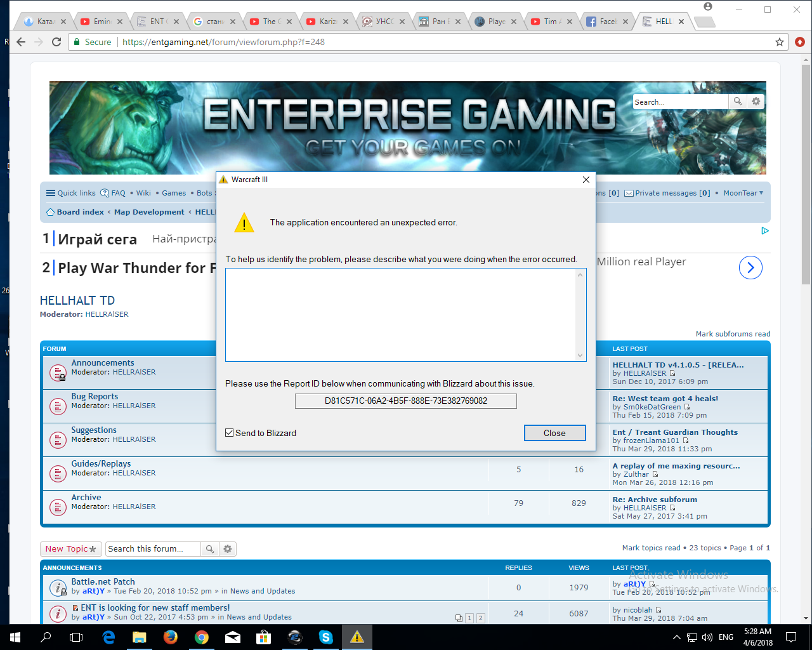The width and height of the screenshot is (812, 650).
Task: Click forum search magnifier button
Action: 210,549
